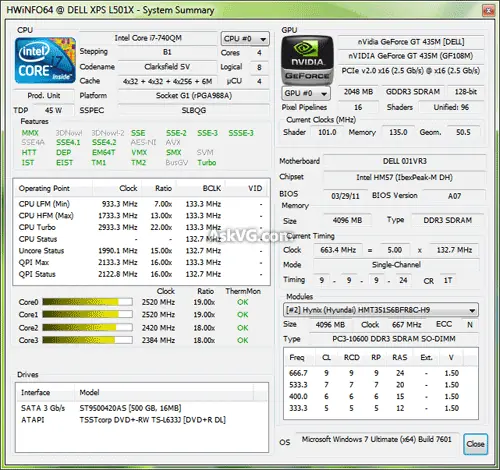
Task: Click the SSE4.2 feature label
Action: pos(104,142)
